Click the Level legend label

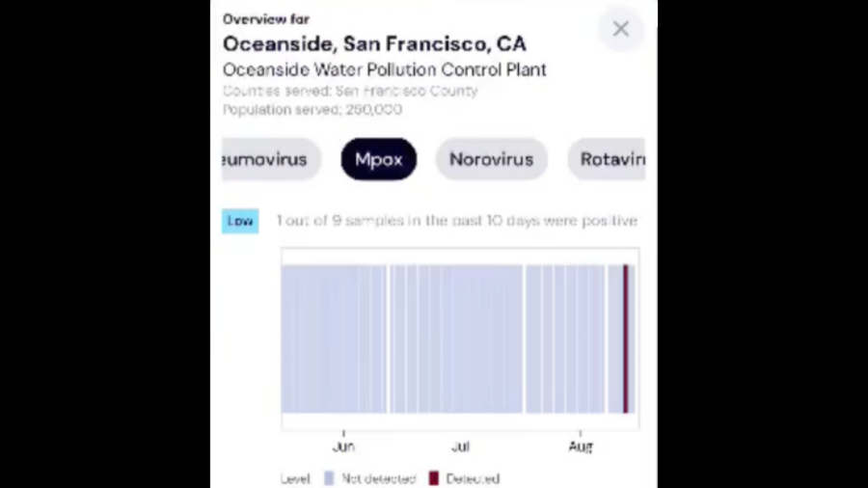(296, 478)
